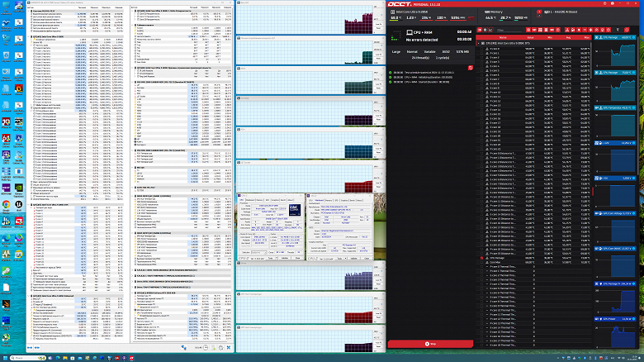Screen dimensions: 644x362
Task: Open Windows Start menu
Action: click(5, 358)
